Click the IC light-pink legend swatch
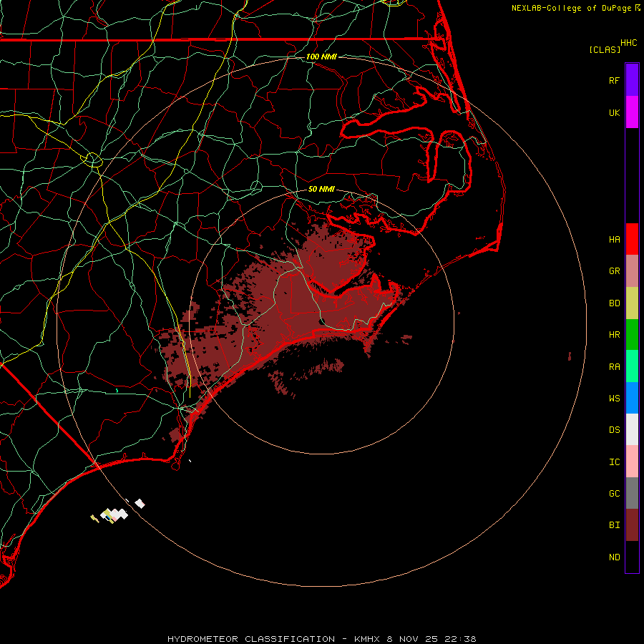644x644 pixels. point(632,462)
